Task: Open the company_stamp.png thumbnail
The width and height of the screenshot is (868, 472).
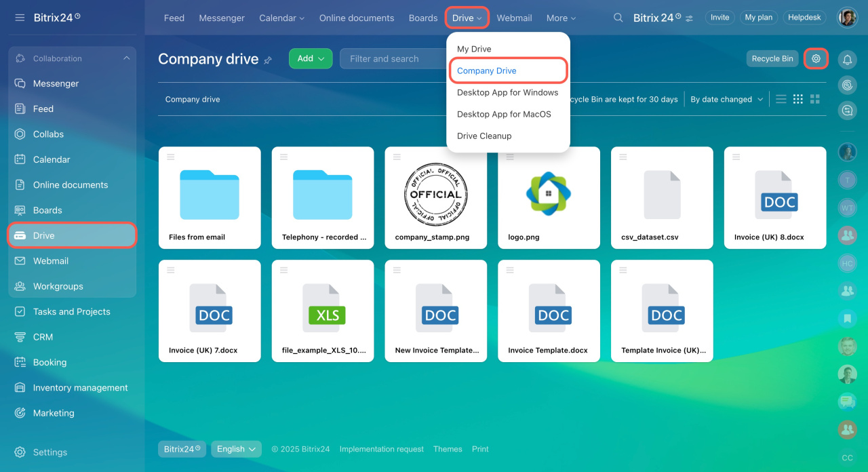Action: [435, 193]
